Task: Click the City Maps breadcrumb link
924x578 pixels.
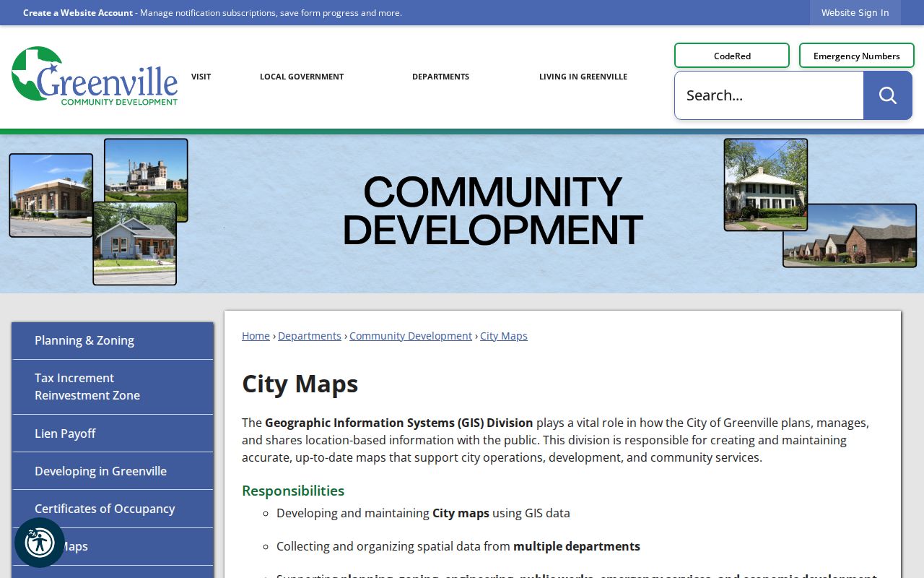Action: point(504,336)
